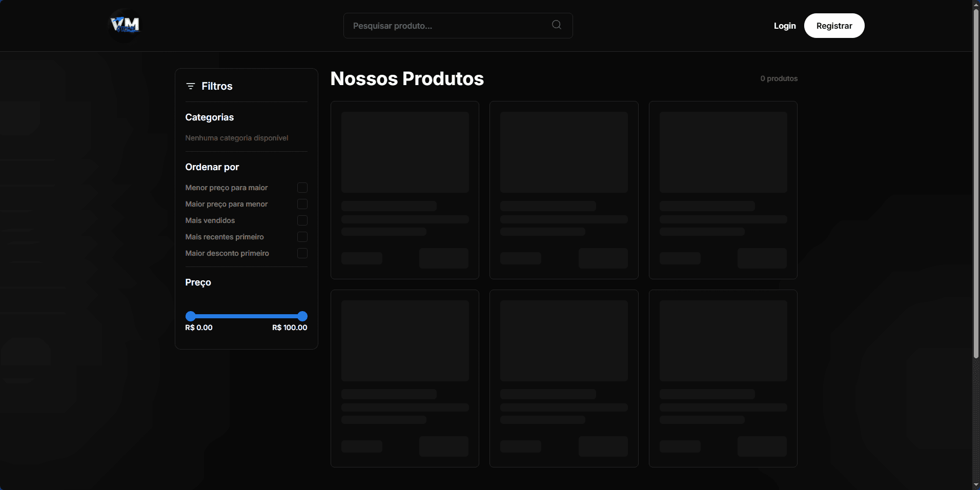The height and width of the screenshot is (490, 980).
Task: Check Maior preço para menor
Action: coord(302,204)
